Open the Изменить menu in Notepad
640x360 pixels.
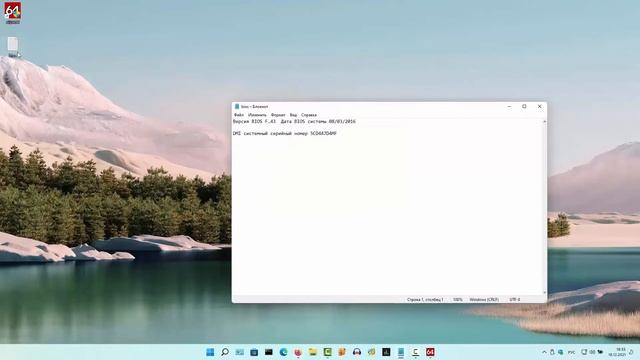(x=257, y=115)
